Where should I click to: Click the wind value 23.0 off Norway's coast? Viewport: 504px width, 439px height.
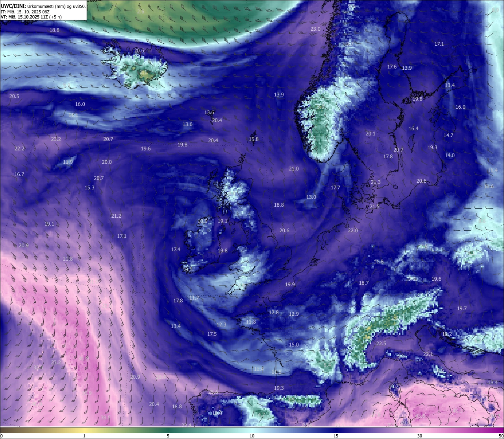click(x=315, y=29)
